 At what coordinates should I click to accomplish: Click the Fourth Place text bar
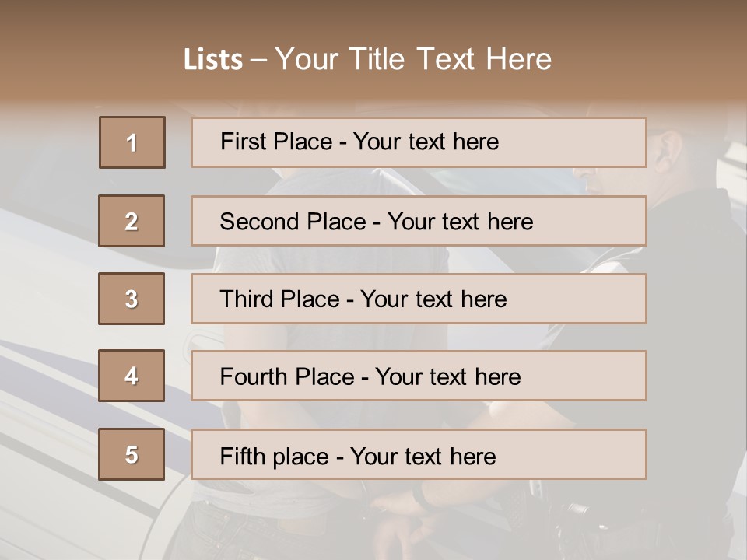click(419, 376)
